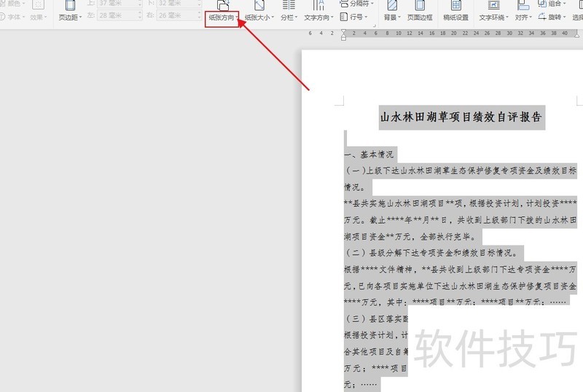Image resolution: width=583 pixels, height=392 pixels.
Task: Open the 分栏 columns dropdown
Action: click(289, 17)
